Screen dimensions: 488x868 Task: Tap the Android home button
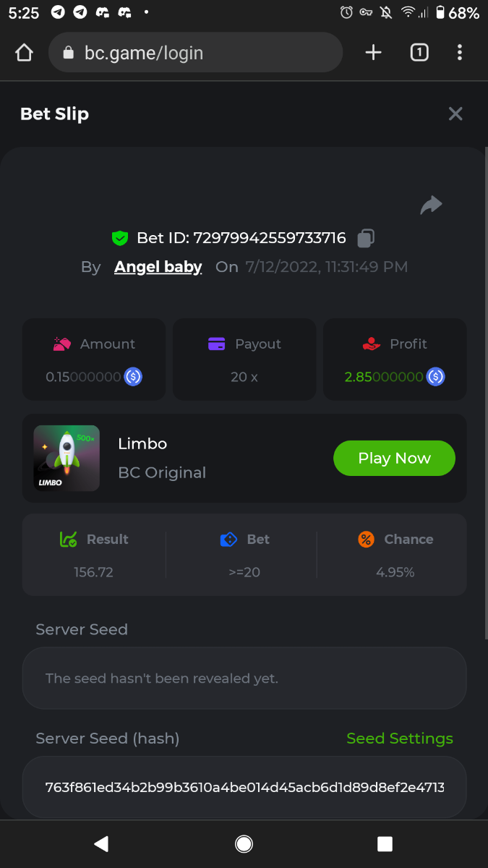(x=244, y=843)
